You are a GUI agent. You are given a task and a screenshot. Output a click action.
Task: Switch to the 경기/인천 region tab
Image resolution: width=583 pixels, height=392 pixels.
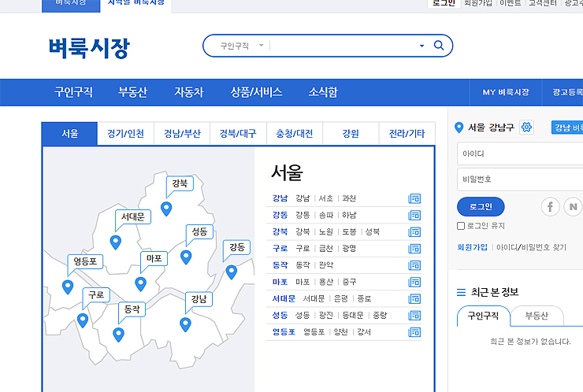(x=126, y=133)
